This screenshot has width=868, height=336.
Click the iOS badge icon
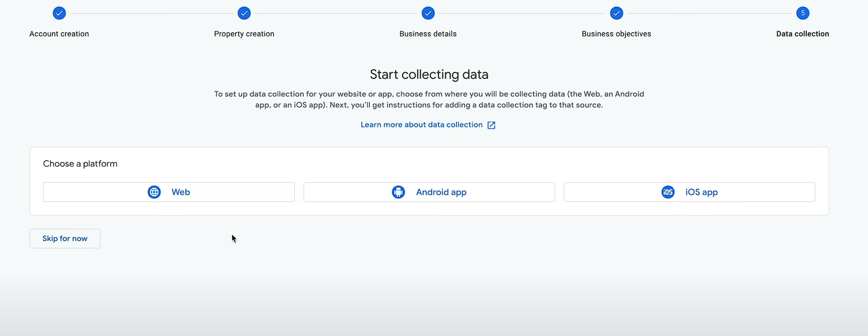coord(668,192)
